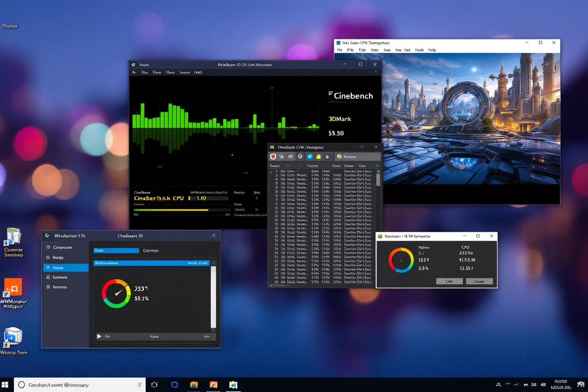Open the bottom desktop shortcut with computer icon

click(x=13, y=341)
